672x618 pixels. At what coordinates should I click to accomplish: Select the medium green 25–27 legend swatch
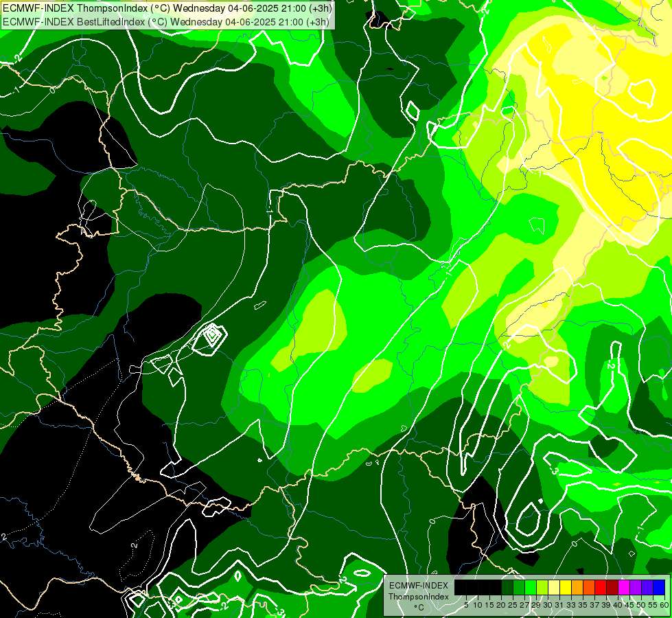tap(519, 587)
